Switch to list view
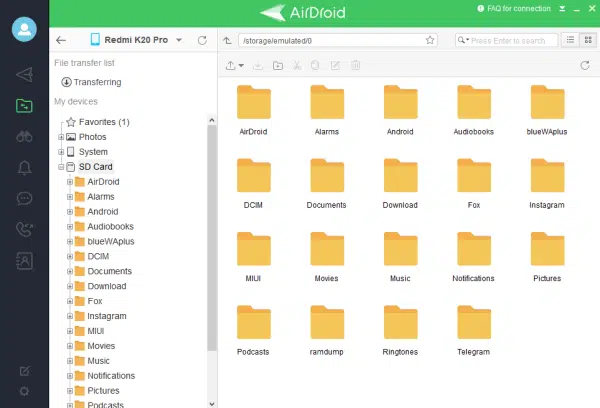The image size is (600, 408). 570,40
